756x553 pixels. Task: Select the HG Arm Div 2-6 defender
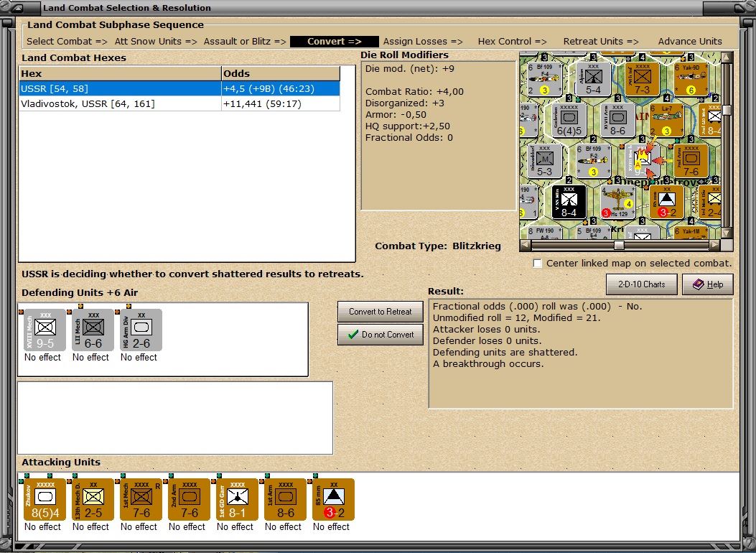coord(139,330)
